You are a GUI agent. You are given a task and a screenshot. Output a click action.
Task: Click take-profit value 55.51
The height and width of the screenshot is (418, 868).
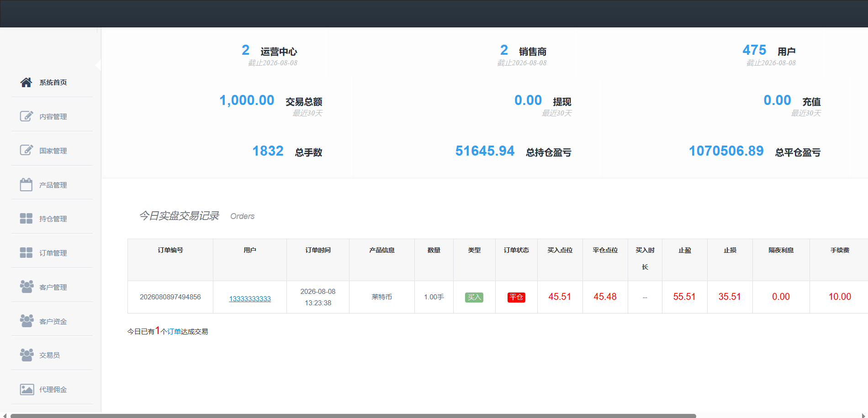pos(684,297)
